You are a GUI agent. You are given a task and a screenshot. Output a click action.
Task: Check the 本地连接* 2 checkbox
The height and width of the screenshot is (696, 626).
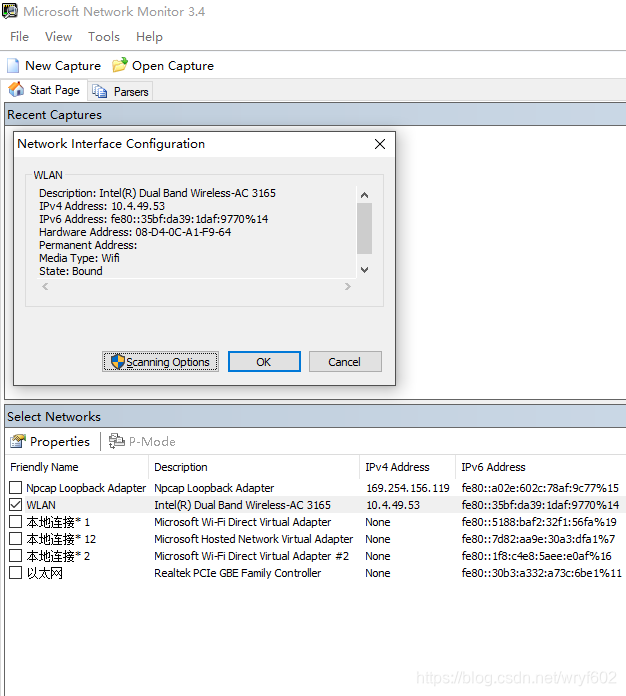coord(16,556)
